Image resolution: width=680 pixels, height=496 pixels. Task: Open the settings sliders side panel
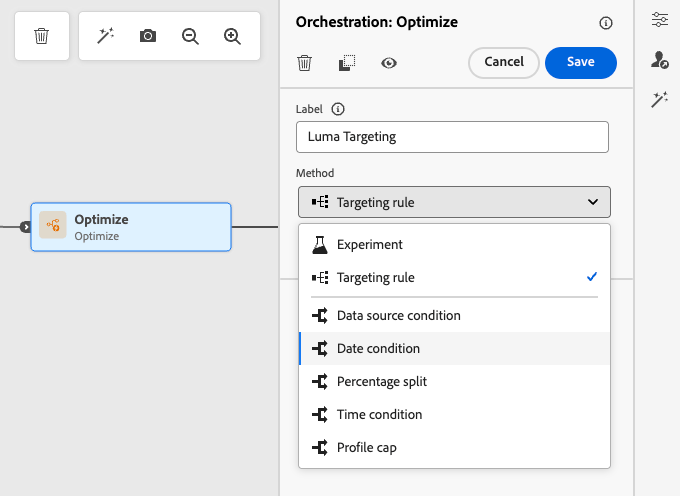[x=659, y=20]
